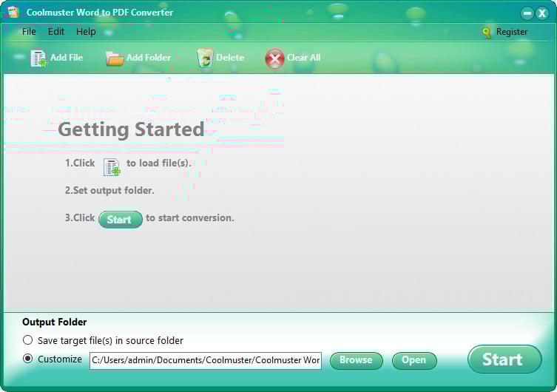557x392 pixels.
Task: Click the window title 'Coolmuster Word to PDF Converter'
Action: (x=99, y=13)
